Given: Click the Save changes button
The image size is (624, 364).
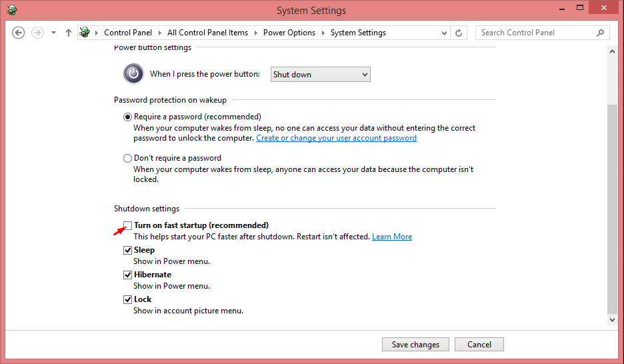Looking at the screenshot, I should click(415, 345).
